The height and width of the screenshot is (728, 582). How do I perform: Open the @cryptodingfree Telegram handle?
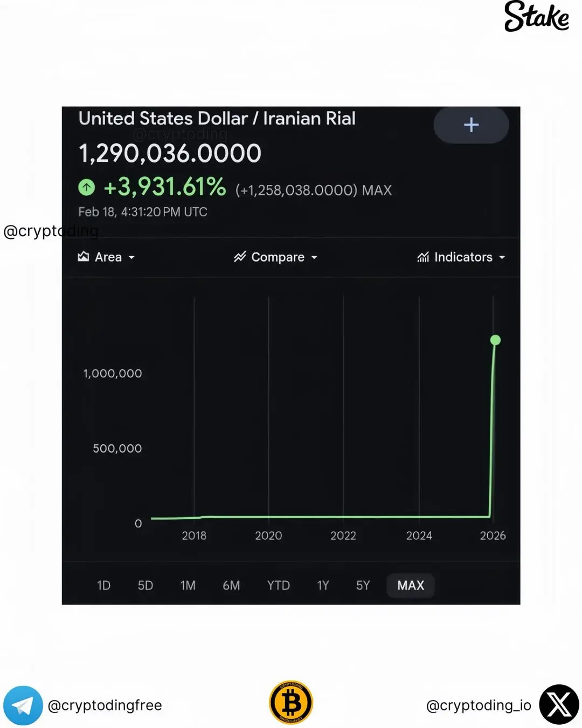point(105,705)
